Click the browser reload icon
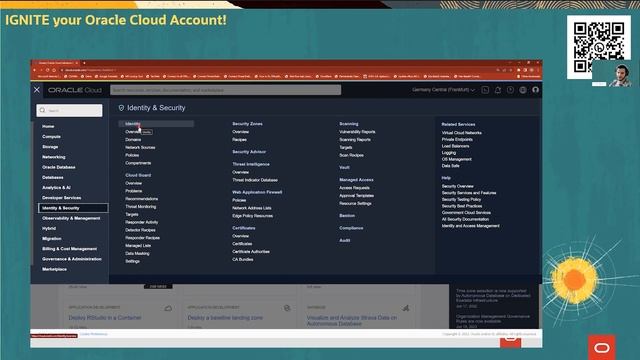The width and height of the screenshot is (640, 360). (47, 70)
